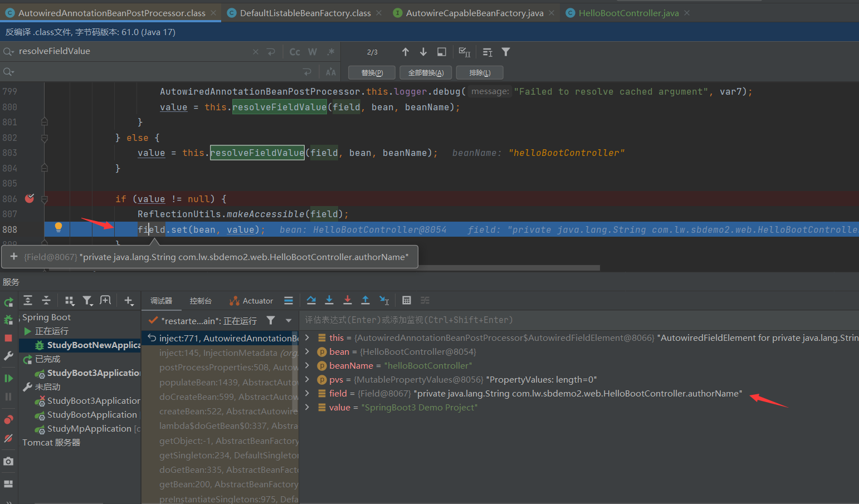Switch to AutowireCapableBeanFactory.java tab
The height and width of the screenshot is (504, 859).
coord(475,13)
